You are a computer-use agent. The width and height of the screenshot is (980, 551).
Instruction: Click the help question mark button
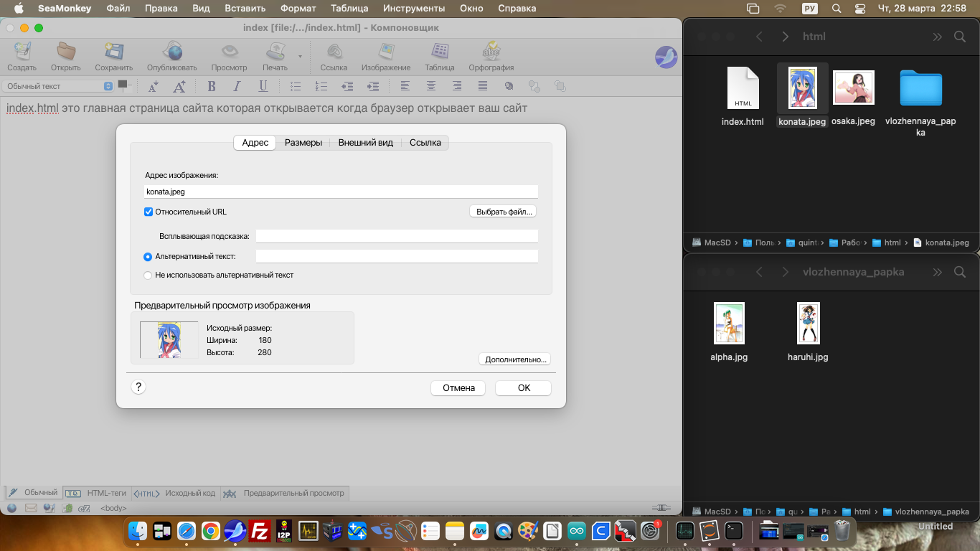(139, 387)
